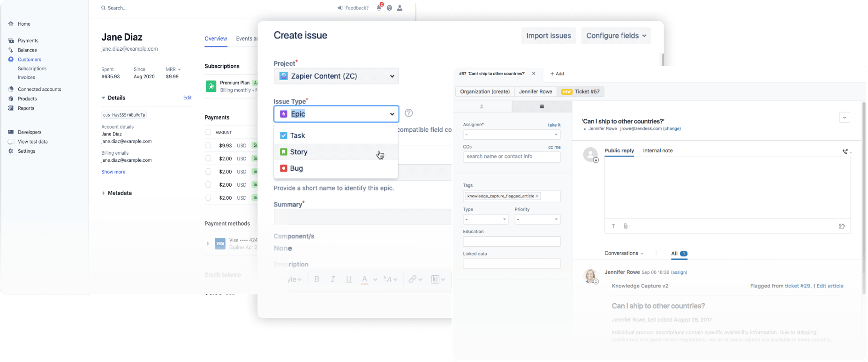This screenshot has height=362, width=868.
Task: Toggle View test data switch
Action: 11,142
